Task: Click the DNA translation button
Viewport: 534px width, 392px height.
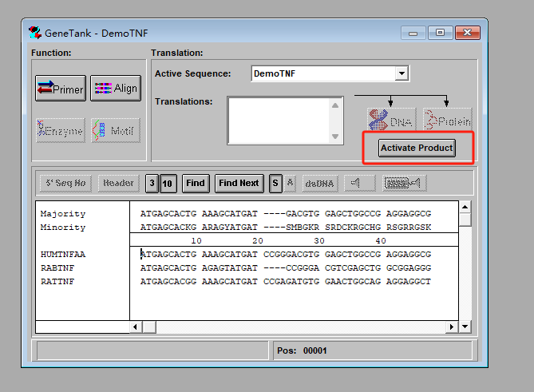Action: pos(392,120)
